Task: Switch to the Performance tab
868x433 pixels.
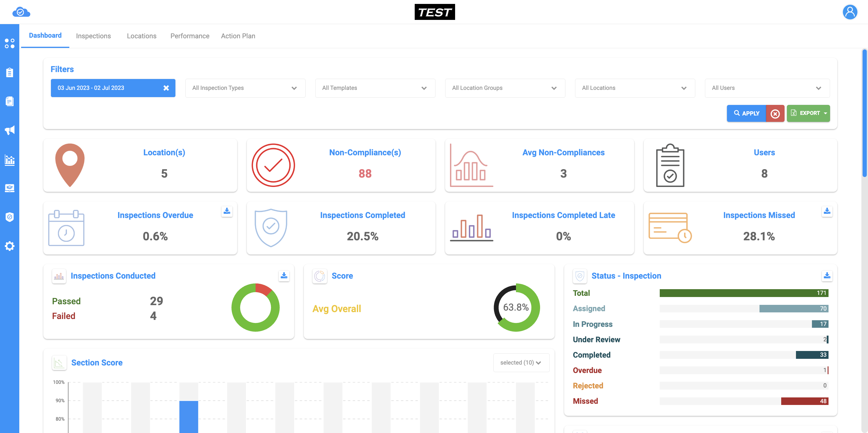Action: (x=190, y=36)
